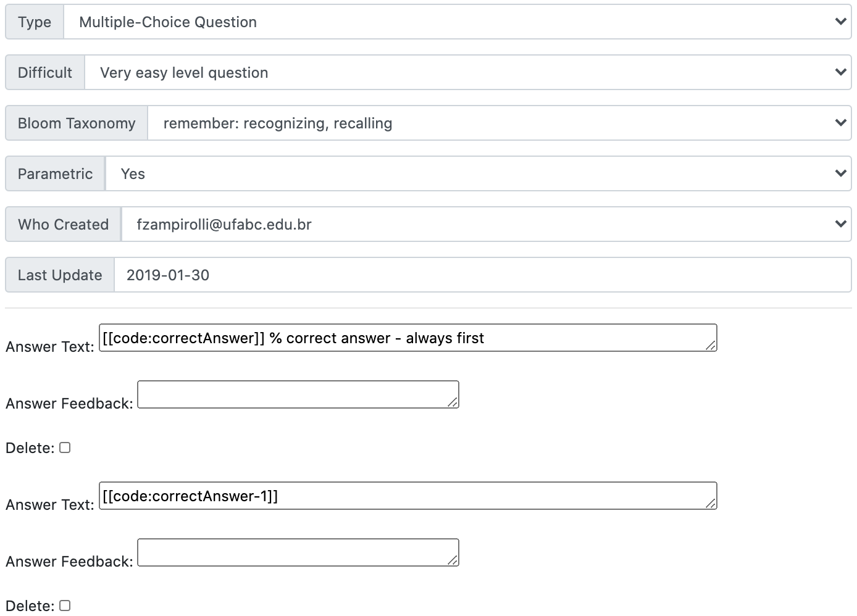Click the second Answer Text box

[x=408, y=496]
